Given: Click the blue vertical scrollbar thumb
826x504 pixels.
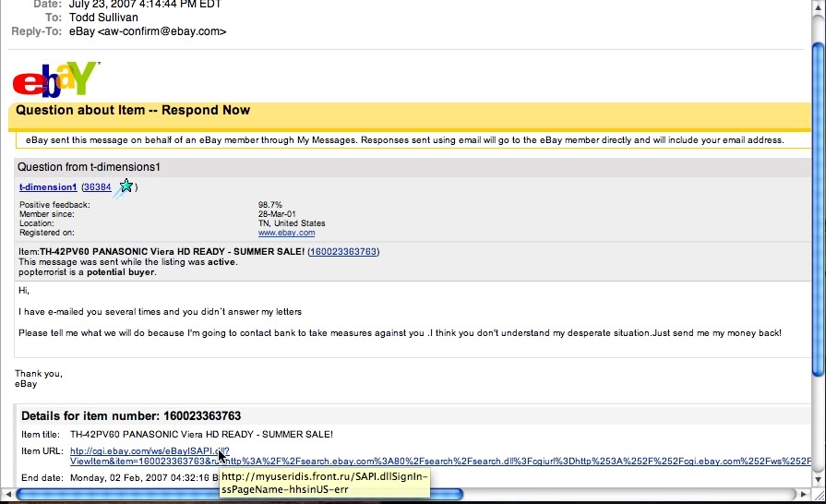Looking at the screenshot, I should tap(818, 210).
